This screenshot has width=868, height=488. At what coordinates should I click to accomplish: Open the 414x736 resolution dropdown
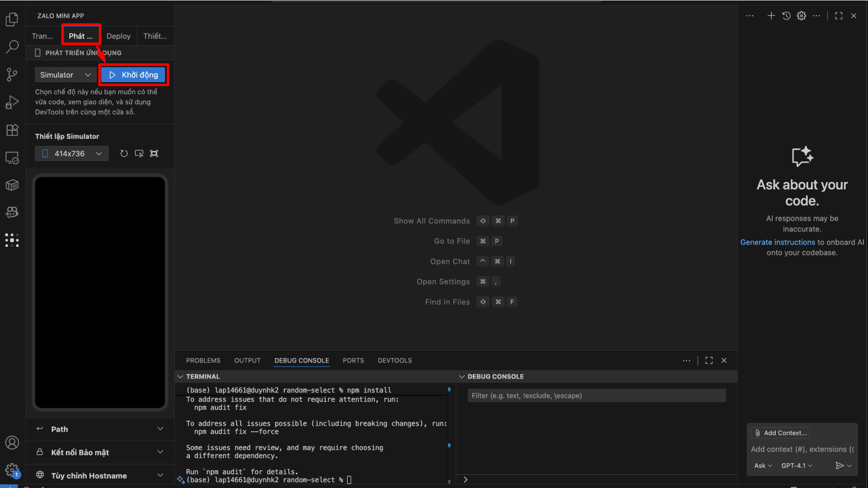71,153
